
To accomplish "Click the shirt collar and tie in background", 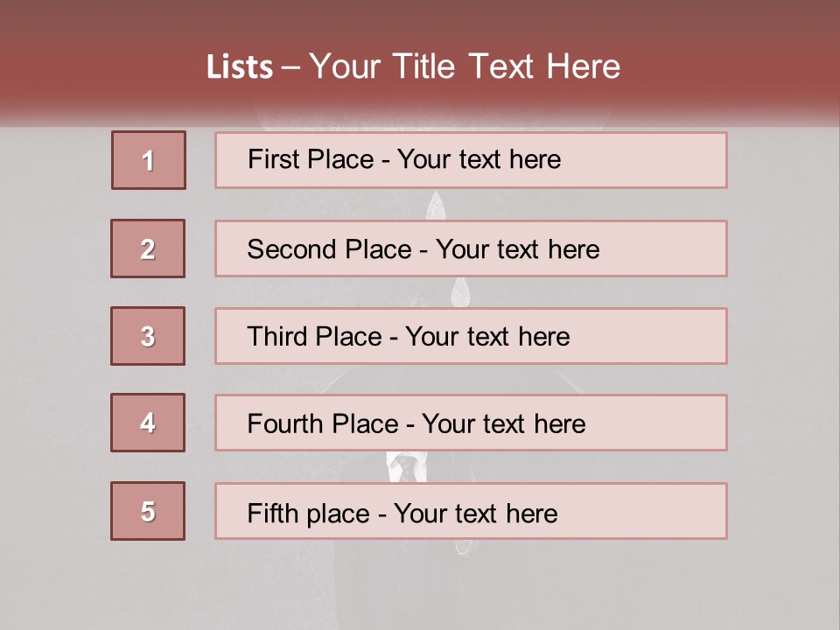I will [406, 466].
